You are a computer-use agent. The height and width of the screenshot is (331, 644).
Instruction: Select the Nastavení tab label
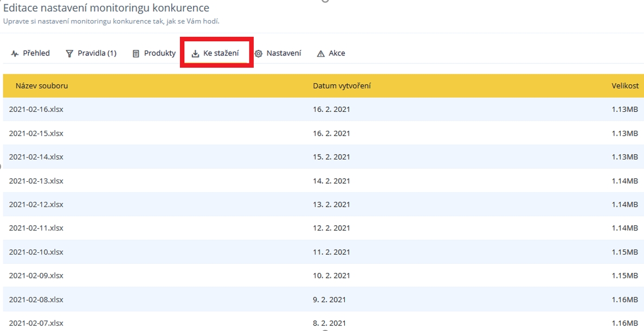284,53
